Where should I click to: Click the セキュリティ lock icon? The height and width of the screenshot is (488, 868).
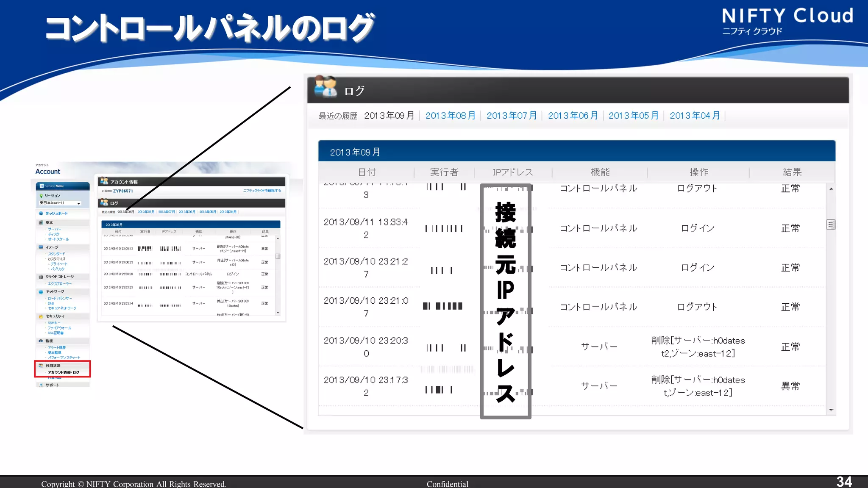(41, 316)
